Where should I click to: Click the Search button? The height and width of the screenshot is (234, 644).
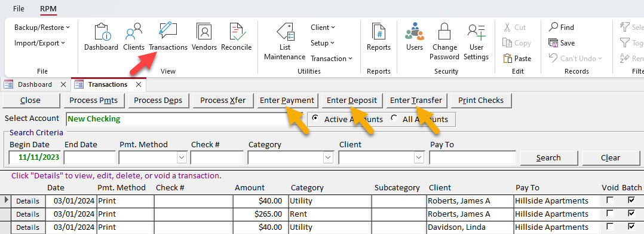[548, 158]
